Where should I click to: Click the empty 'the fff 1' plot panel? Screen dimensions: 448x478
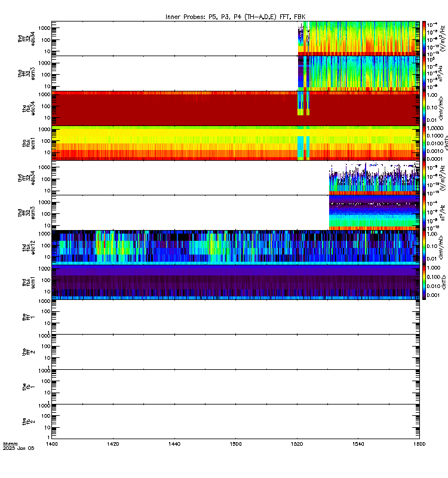pyautogui.click(x=235, y=317)
